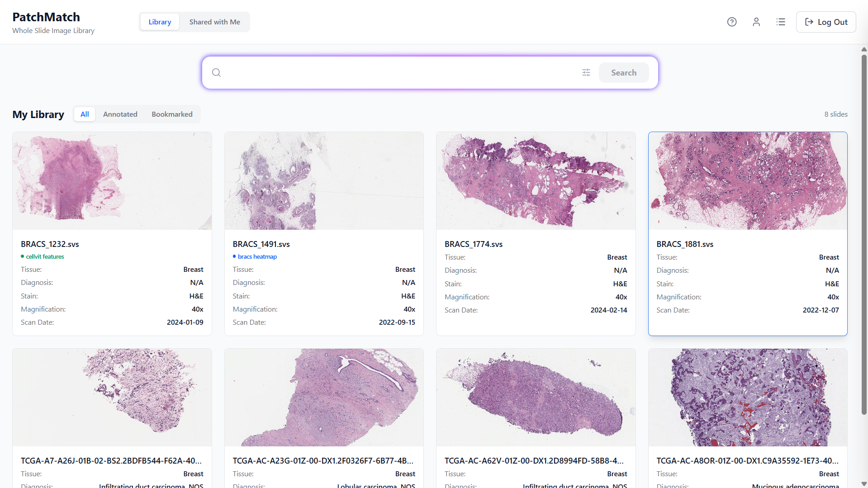Click TCGA-AC-A62V-01Z-00-DX1 file name
The image size is (868, 488).
[534, 460]
